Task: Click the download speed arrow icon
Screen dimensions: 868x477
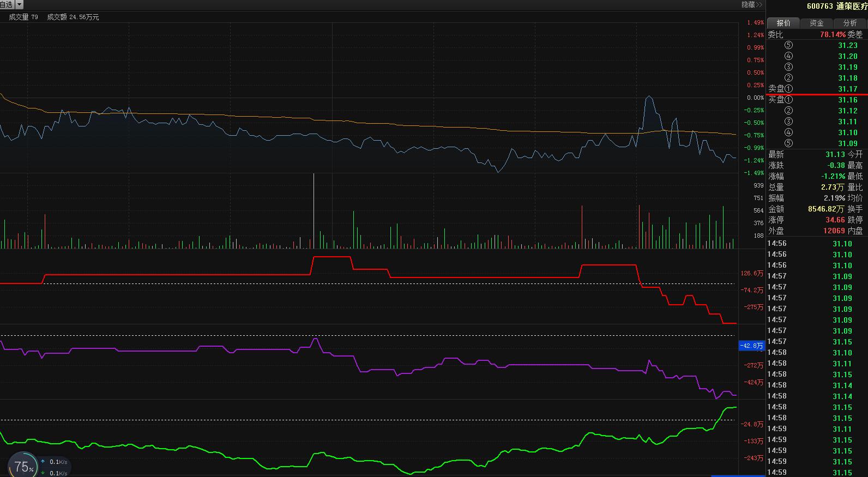Action: click(x=43, y=473)
